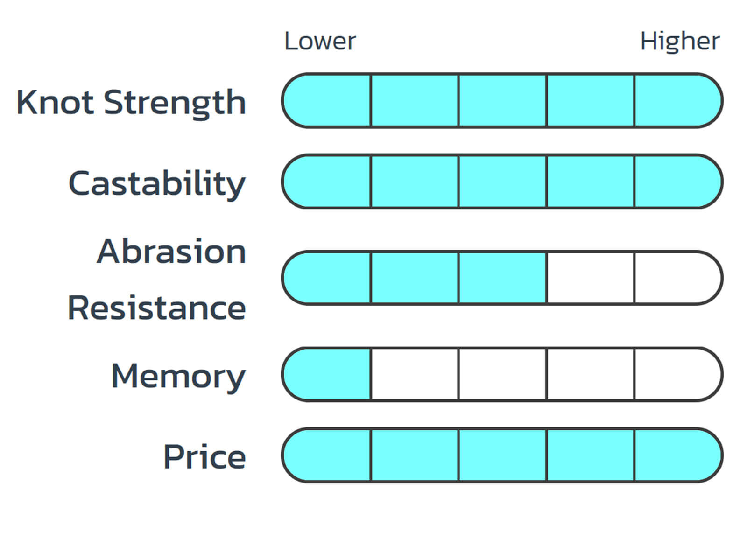
Task: Select the first segment of Knot Strength bar
Action: [x=328, y=100]
